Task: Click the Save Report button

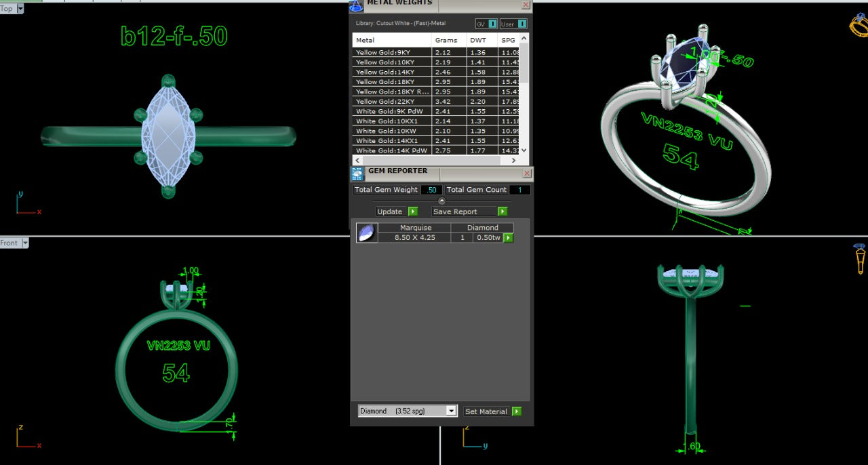Action: (463, 211)
